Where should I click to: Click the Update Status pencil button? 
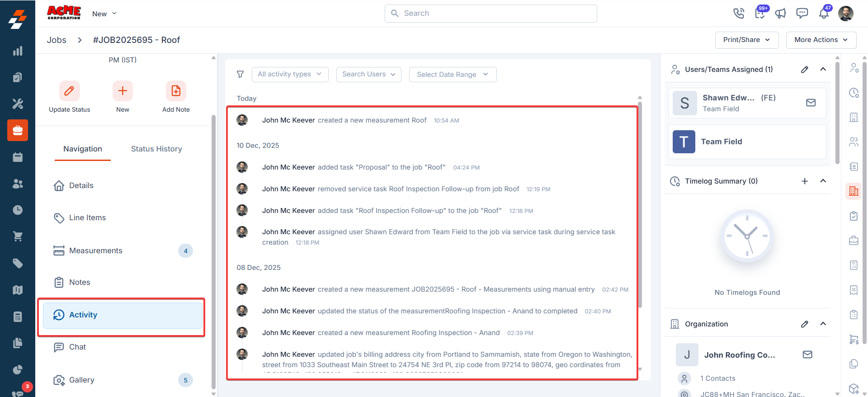70,91
